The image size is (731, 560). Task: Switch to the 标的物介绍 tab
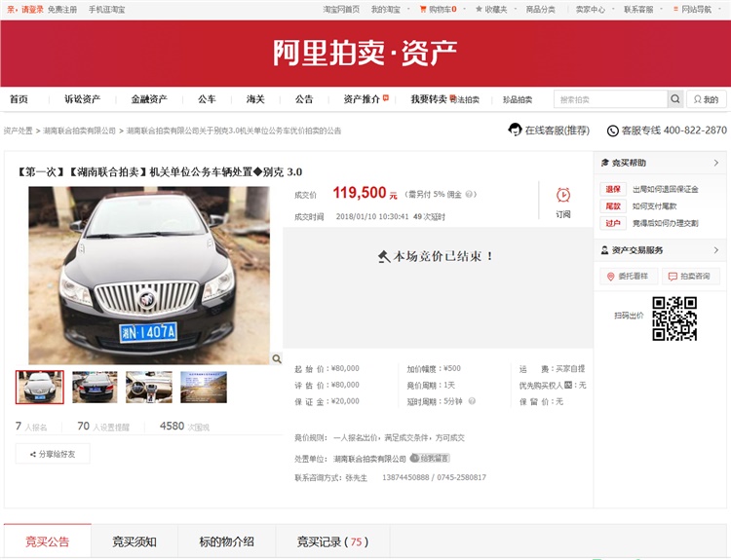point(226,541)
